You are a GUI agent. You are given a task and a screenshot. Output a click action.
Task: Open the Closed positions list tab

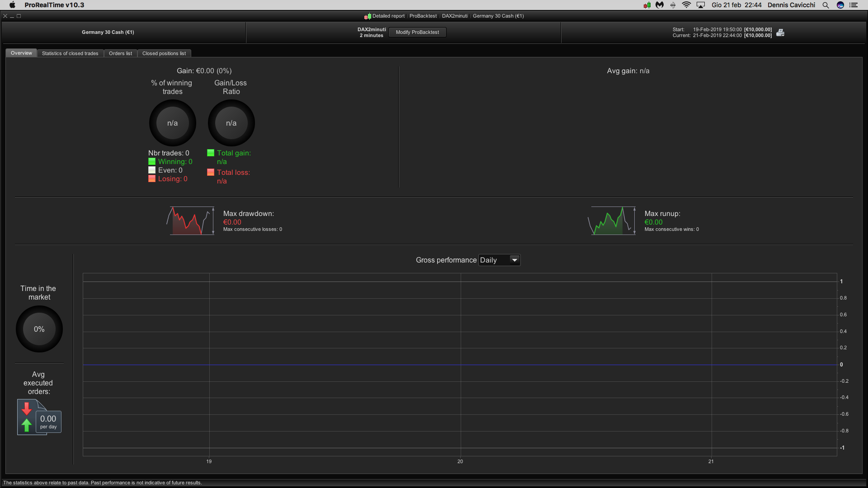coord(164,53)
